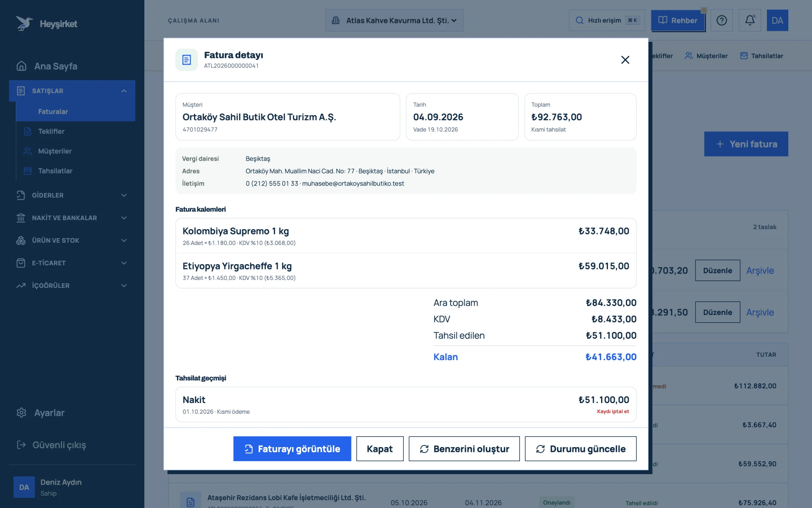This screenshot has width=812, height=508.
Task: Click the Kalan amount ₺41.663,00
Action: [611, 357]
